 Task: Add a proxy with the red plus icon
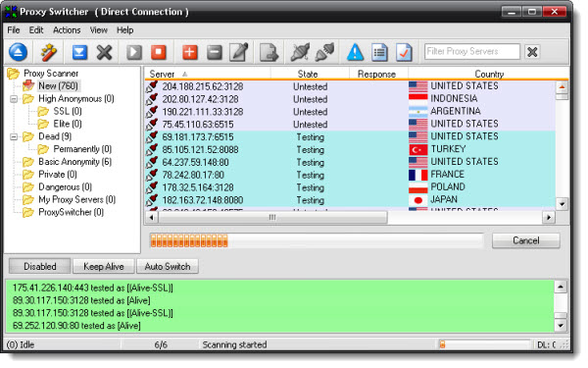tap(190, 52)
